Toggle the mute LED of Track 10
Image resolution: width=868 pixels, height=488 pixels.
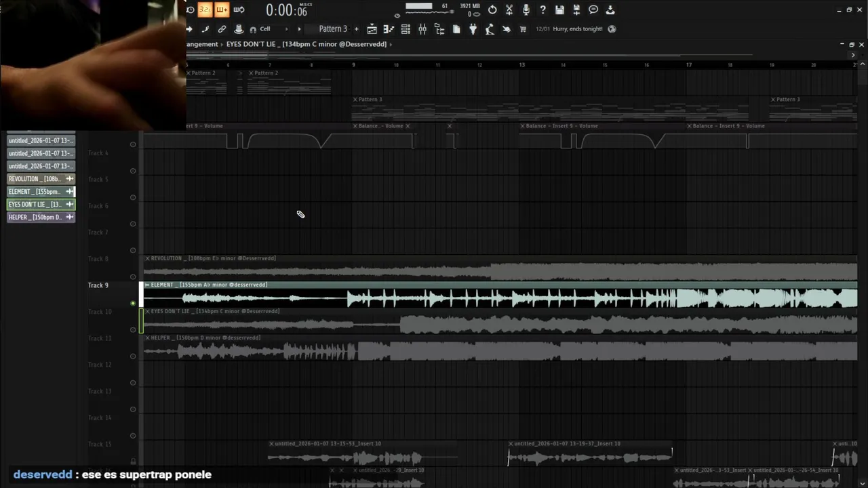coord(133,330)
